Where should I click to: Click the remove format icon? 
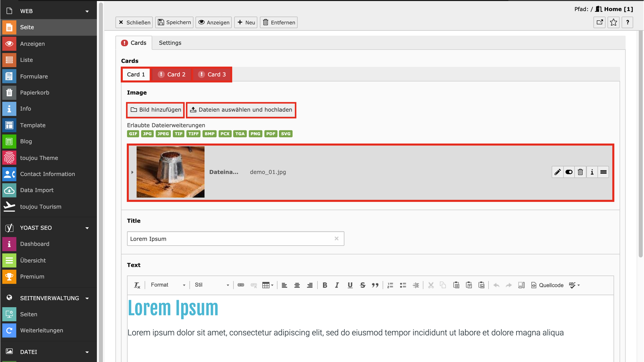point(137,285)
